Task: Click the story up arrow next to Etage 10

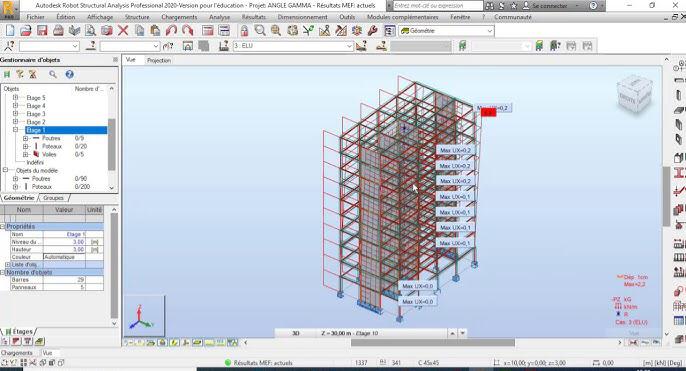Action: click(452, 333)
